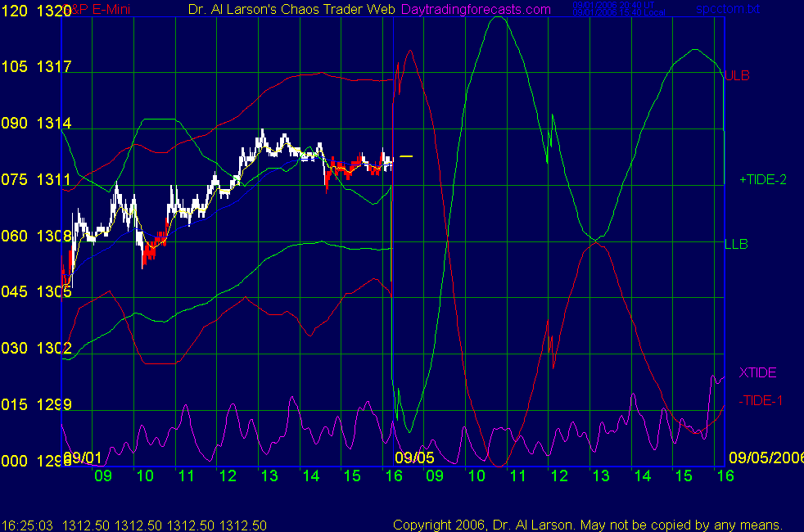Click the 1299 price axis label
The height and width of the screenshot is (532, 804).
[52, 404]
